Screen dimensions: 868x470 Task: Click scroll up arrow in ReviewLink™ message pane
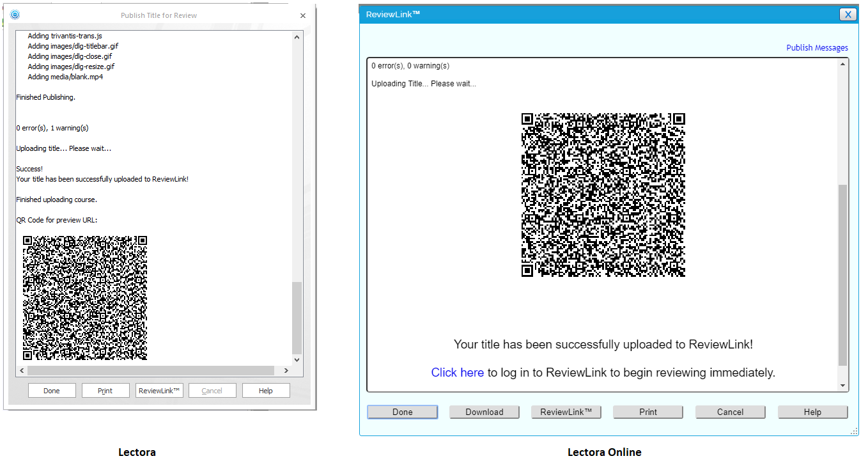[x=843, y=64]
